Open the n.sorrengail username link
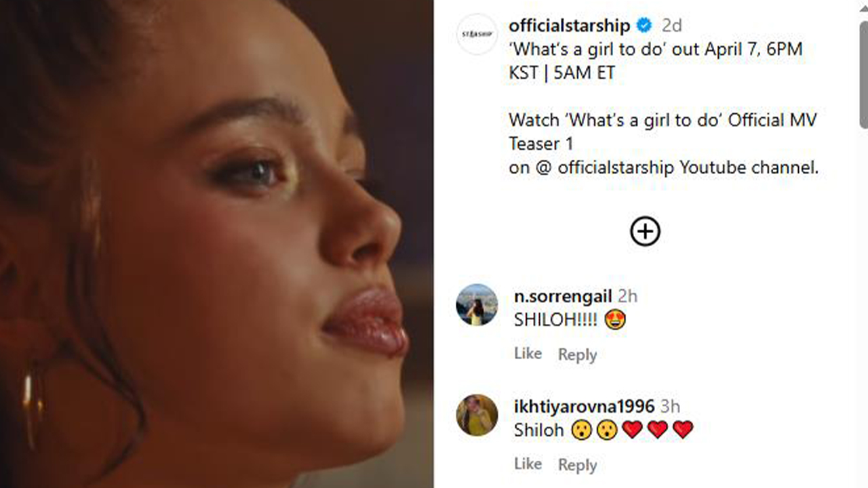The height and width of the screenshot is (488, 868). (x=563, y=296)
